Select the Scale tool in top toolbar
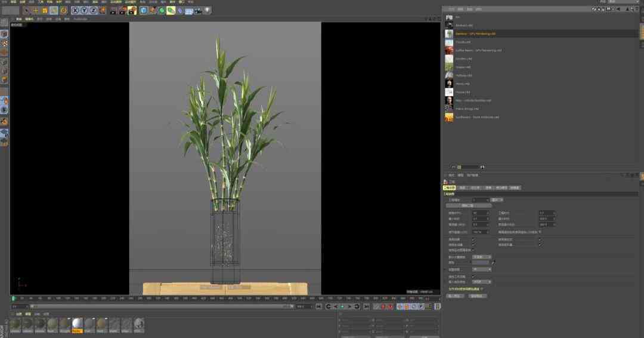The width and height of the screenshot is (644, 338). point(45,11)
